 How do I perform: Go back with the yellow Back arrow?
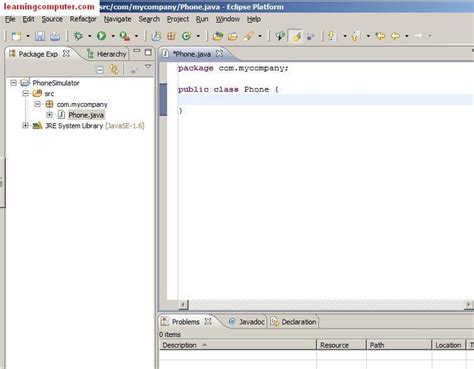[x=395, y=36]
